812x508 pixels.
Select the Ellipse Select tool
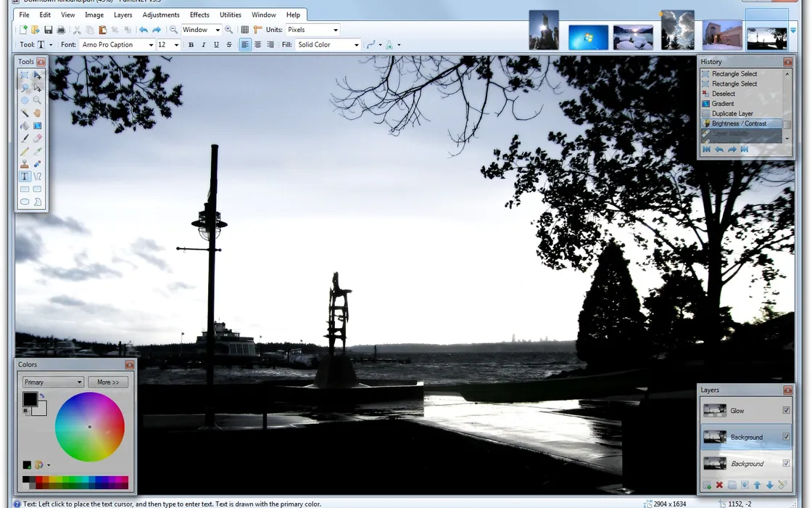point(25,100)
